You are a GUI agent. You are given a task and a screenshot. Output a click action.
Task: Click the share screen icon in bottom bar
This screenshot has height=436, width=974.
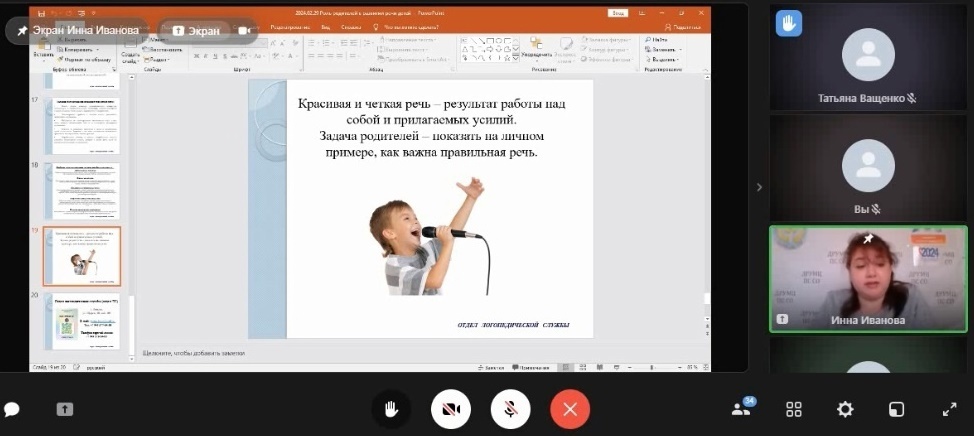pyautogui.click(x=65, y=409)
